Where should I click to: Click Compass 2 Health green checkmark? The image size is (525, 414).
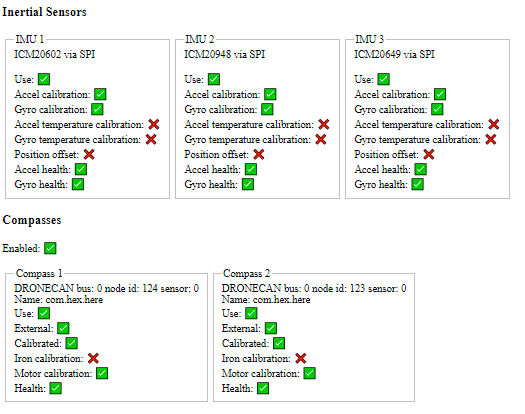pos(263,388)
